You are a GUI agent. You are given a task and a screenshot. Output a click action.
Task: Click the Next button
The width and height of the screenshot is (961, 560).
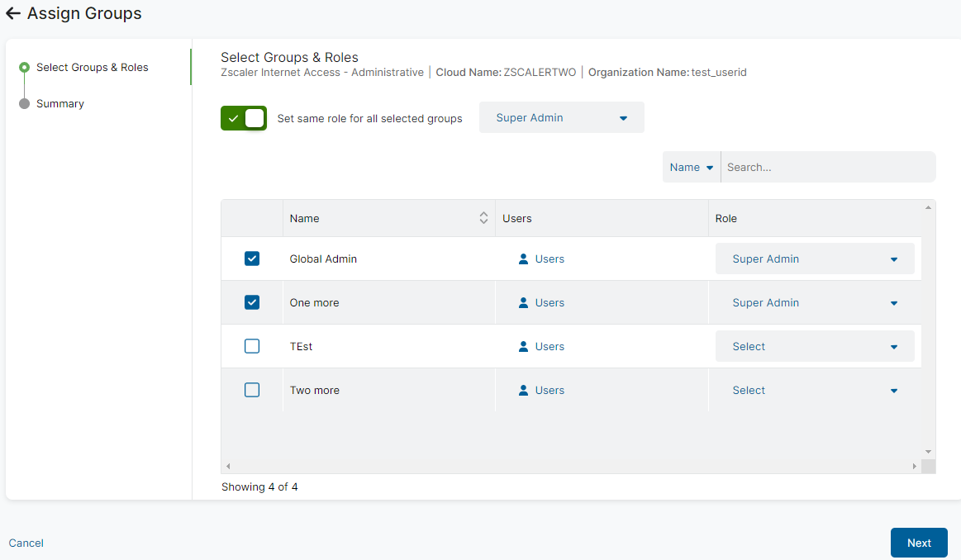(918, 543)
